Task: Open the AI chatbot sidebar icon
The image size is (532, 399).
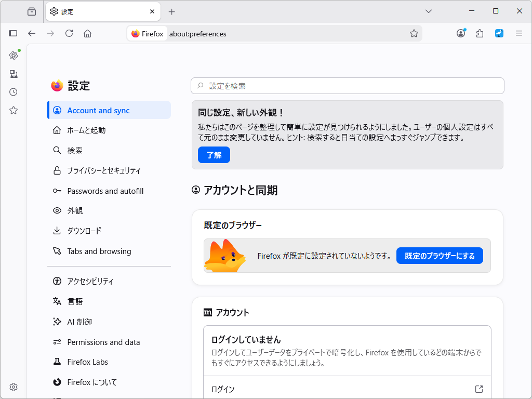Action: [x=14, y=55]
